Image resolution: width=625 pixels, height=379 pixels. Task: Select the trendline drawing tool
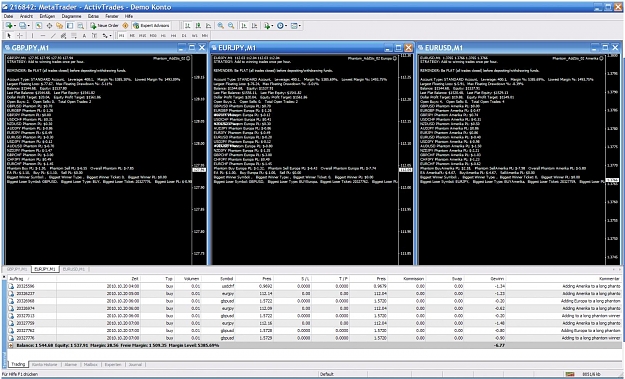(x=53, y=36)
